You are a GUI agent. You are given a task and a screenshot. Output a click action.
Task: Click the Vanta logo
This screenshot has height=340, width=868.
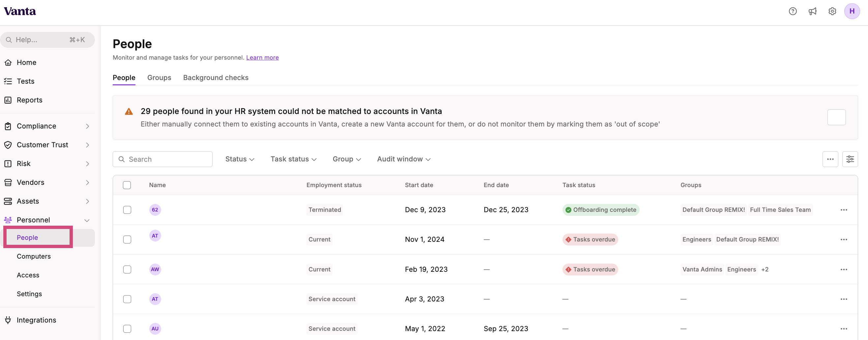coord(20,11)
